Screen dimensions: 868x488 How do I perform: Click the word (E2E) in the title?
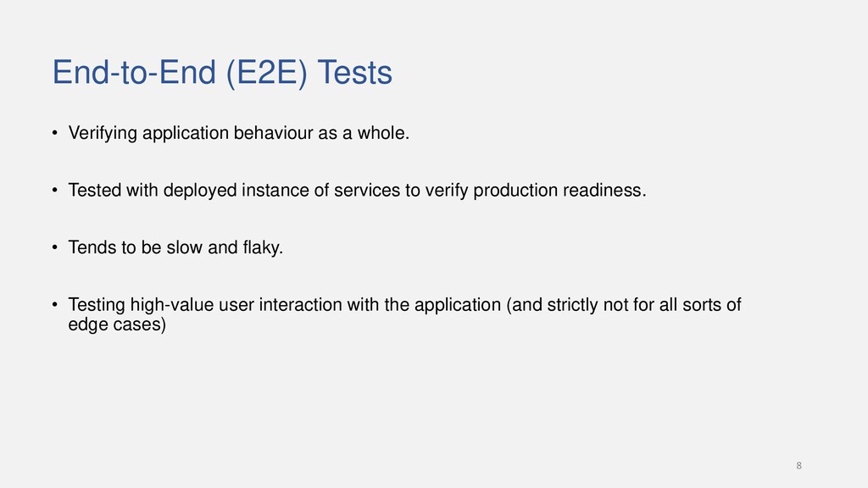266,73
